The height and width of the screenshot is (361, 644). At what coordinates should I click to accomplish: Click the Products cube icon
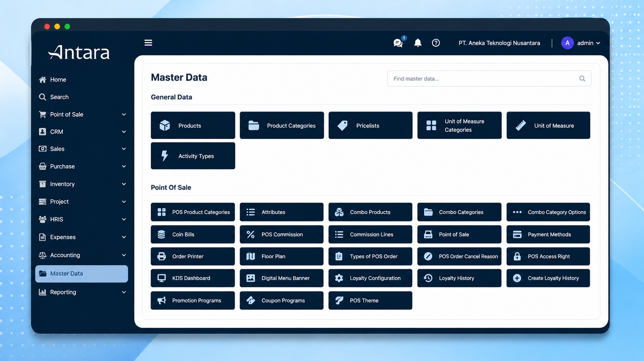[165, 125]
